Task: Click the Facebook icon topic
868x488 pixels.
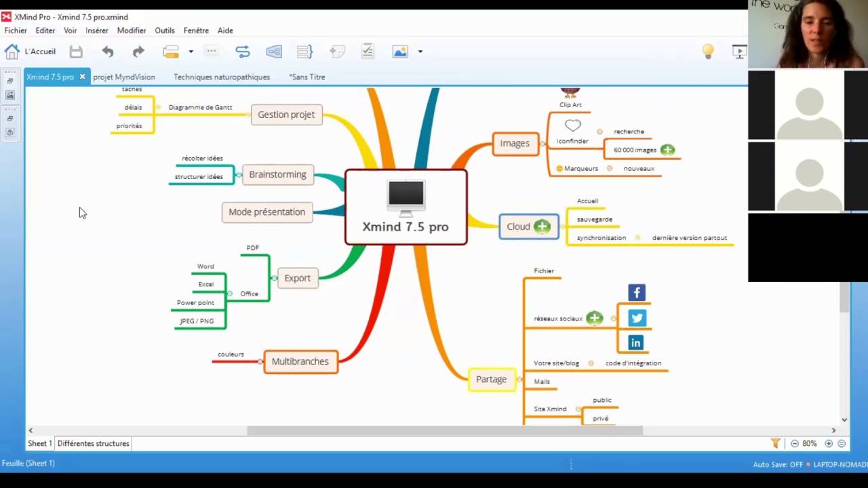Action: 636,293
